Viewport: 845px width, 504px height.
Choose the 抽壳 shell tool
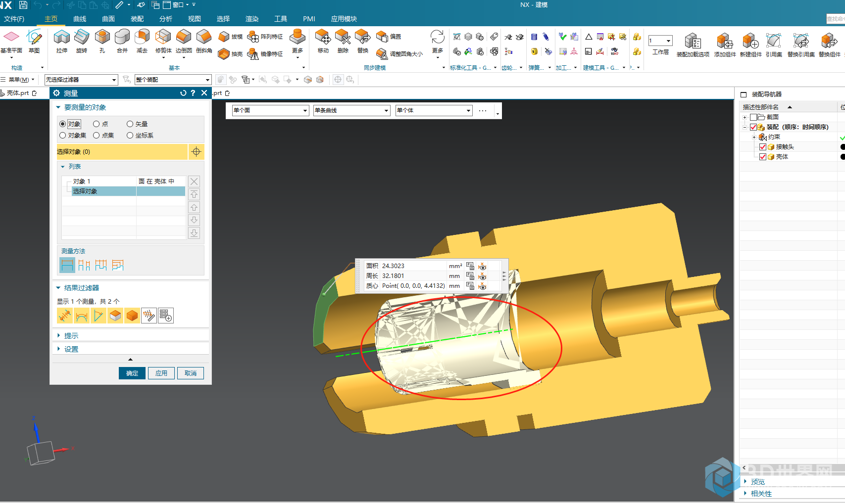coord(231,54)
